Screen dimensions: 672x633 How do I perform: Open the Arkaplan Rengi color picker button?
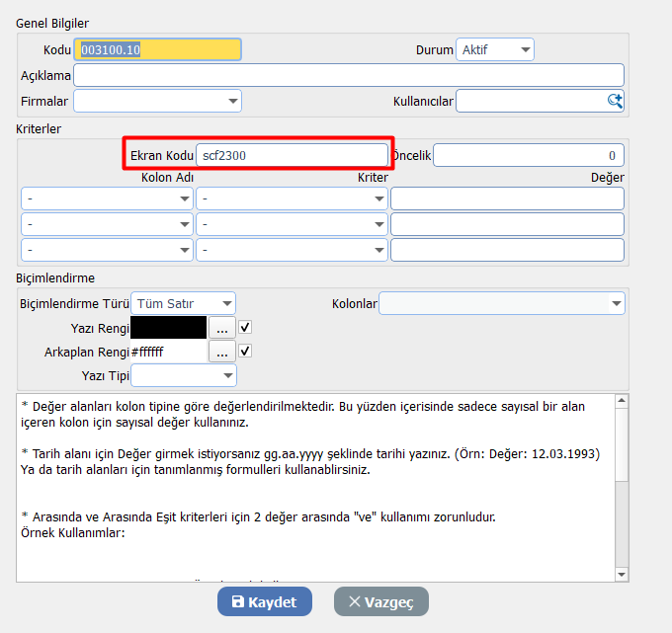point(221,352)
